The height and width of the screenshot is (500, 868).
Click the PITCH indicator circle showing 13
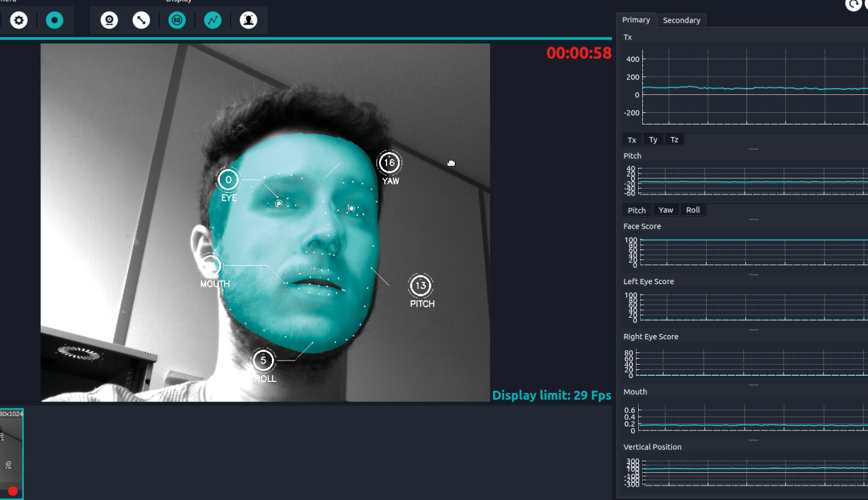[421, 286]
